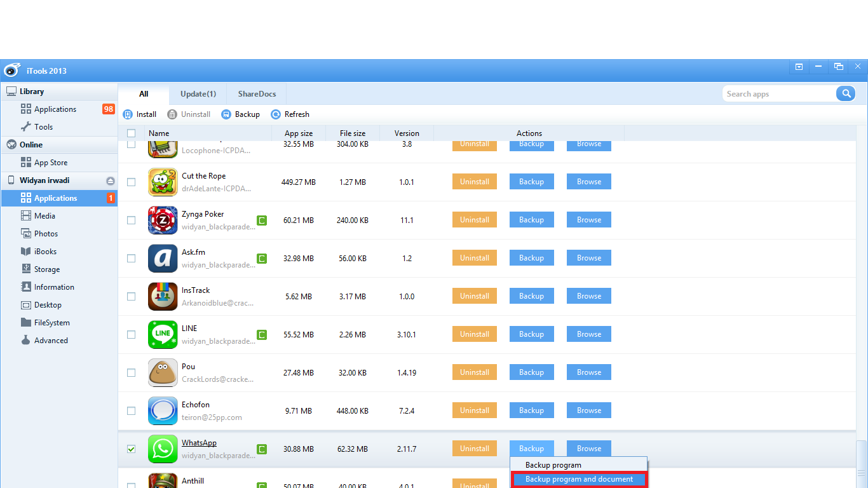The width and height of the screenshot is (868, 488).
Task: Browse LINE app files
Action: [589, 334]
